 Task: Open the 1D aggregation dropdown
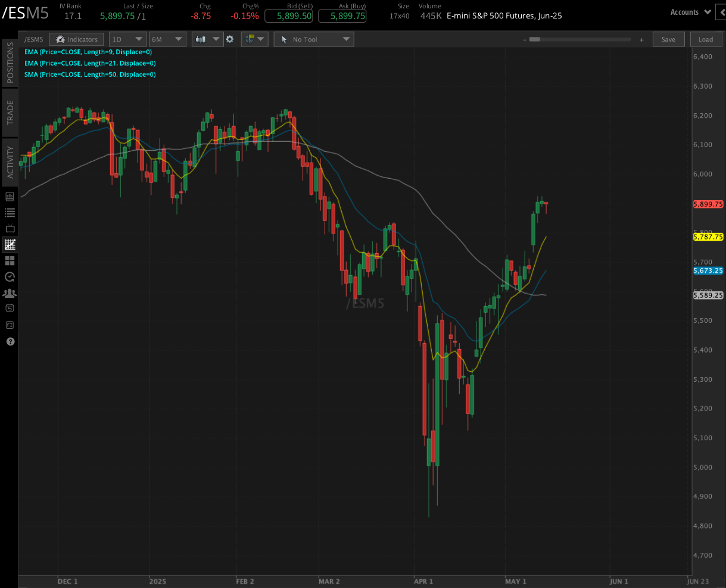(x=127, y=39)
